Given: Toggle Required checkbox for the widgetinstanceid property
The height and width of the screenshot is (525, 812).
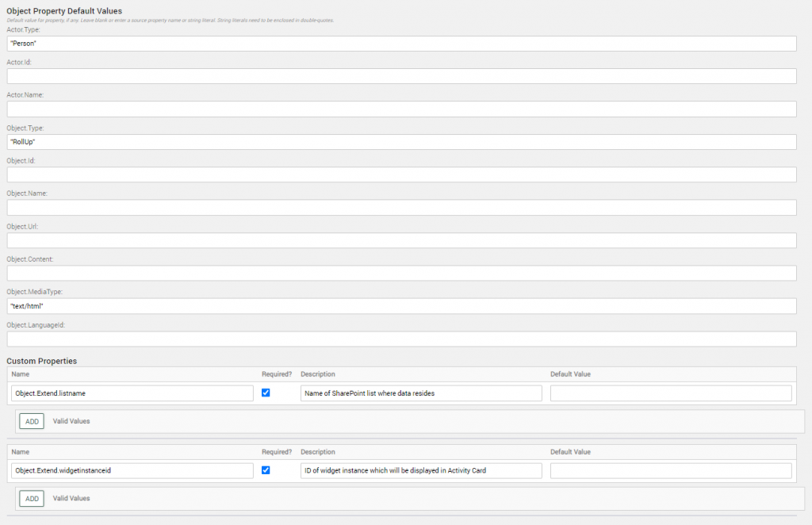Looking at the screenshot, I should (266, 470).
